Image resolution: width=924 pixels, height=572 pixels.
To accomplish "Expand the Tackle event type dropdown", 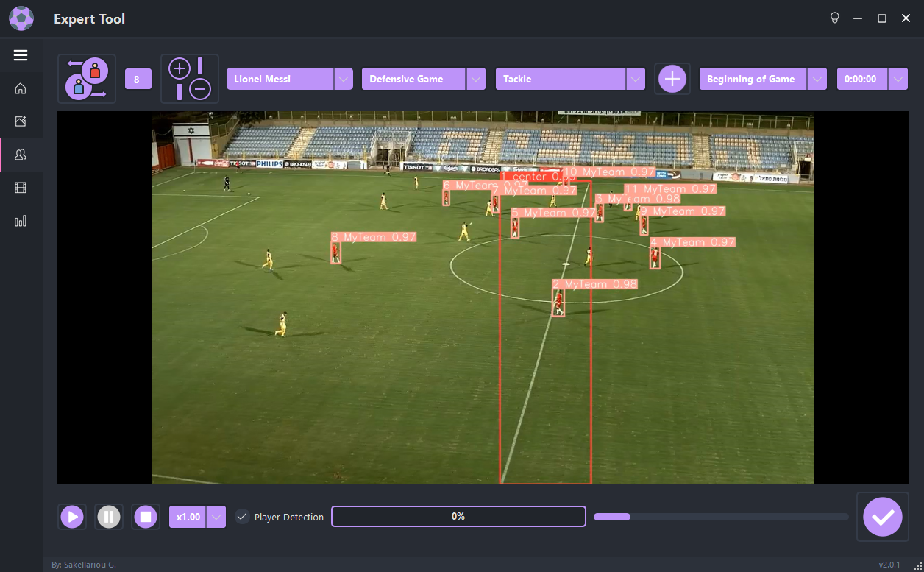I will pyautogui.click(x=634, y=79).
